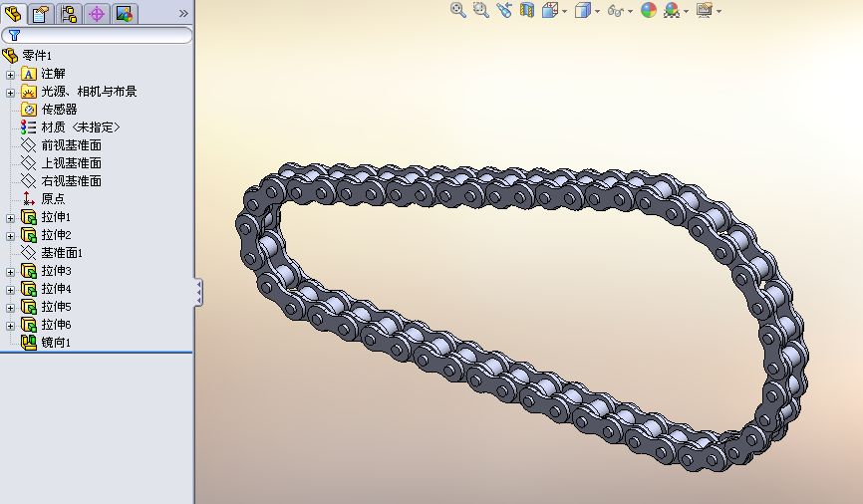
Task: Click the 注解 annotations folder icon
Action: point(29,74)
